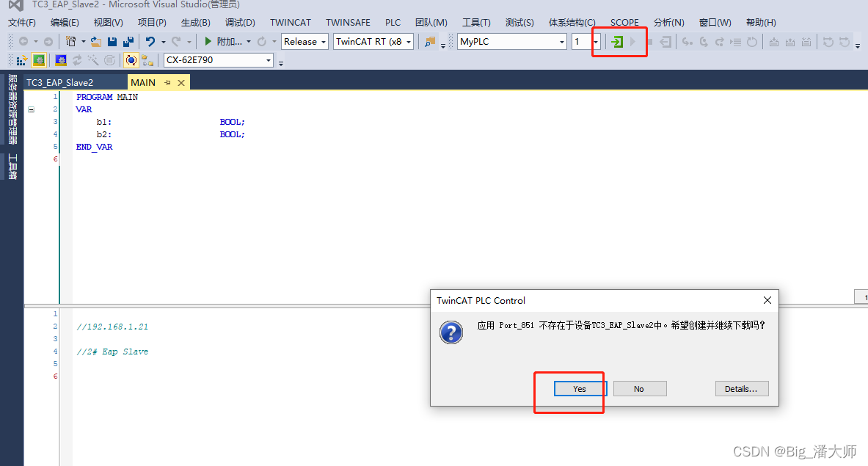
Task: Click the folder tree icon beside CX-62E790
Action: (147, 59)
